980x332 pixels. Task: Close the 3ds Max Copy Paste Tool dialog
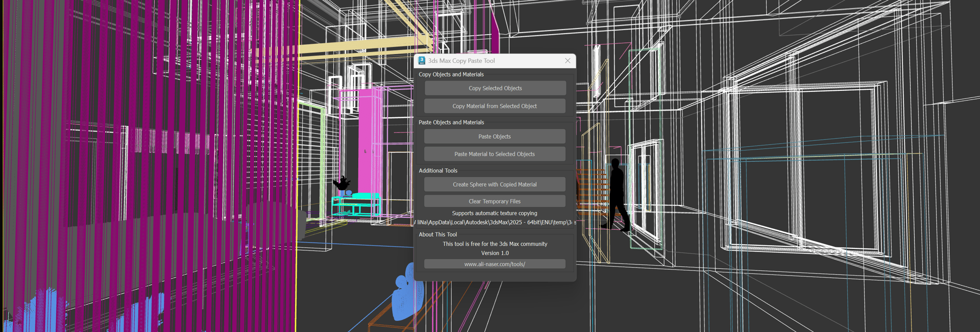tap(568, 61)
